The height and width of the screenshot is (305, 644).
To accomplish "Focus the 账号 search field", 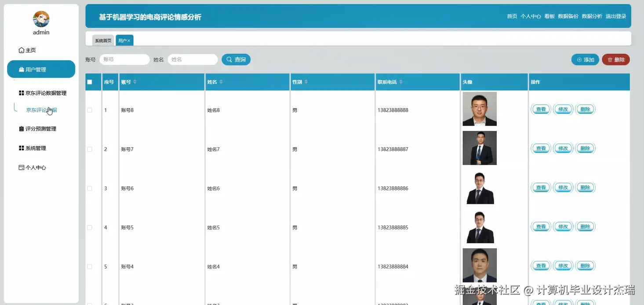I will (124, 59).
